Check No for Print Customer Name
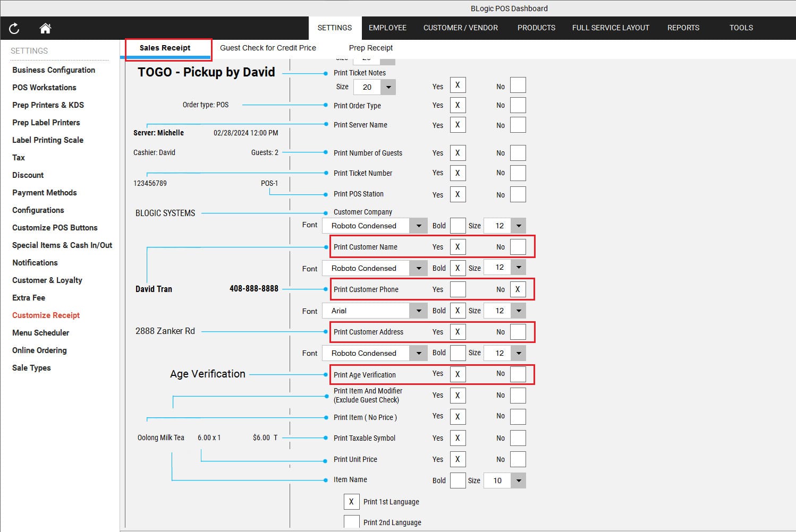Viewport: 796px width, 532px height. [518, 247]
